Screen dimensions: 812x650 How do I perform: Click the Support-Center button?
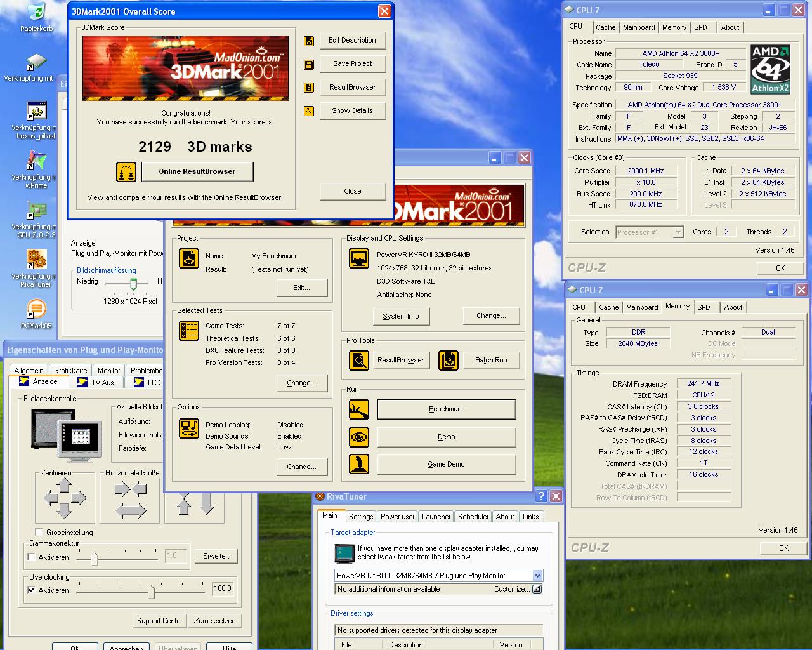(x=160, y=621)
